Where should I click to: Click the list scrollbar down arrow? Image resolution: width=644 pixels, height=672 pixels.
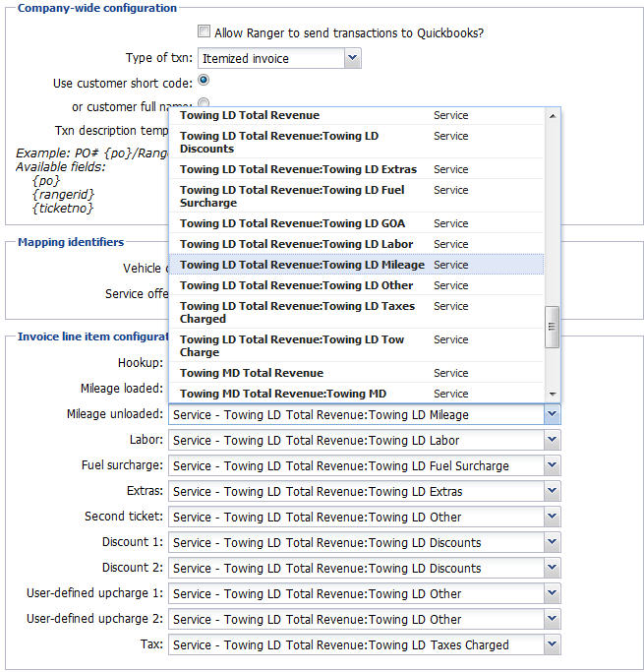[553, 394]
